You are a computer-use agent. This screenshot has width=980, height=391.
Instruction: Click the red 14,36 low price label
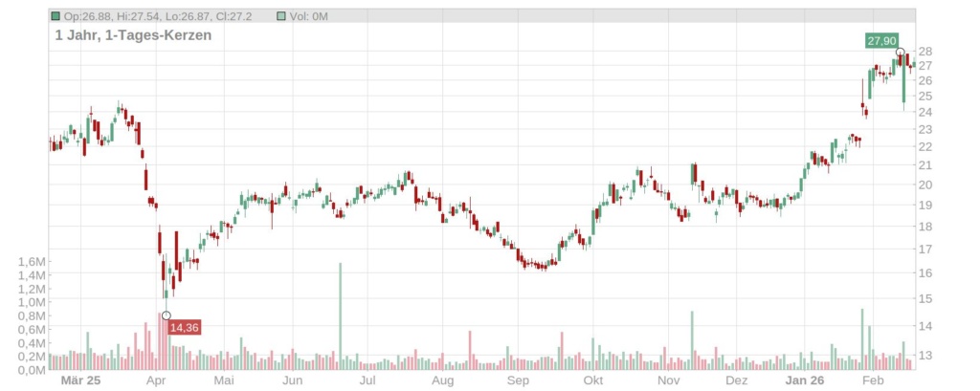click(x=184, y=328)
